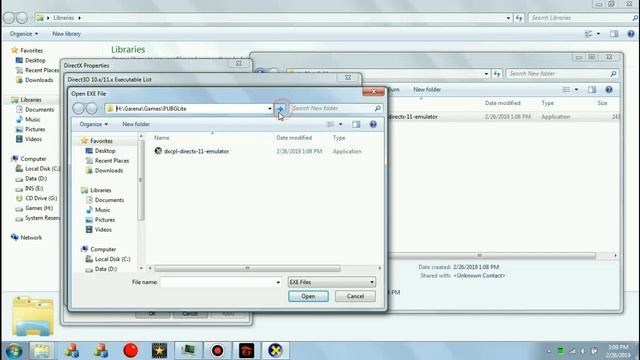Toggle preview pane in Open EXE File dialog
Image resolution: width=640 pixels, height=360 pixels.
[x=356, y=124]
